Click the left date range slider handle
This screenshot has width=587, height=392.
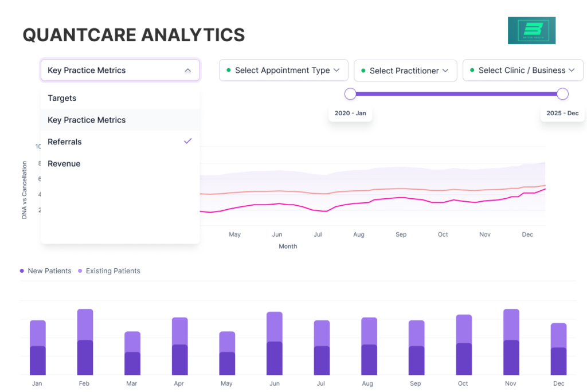[350, 94]
